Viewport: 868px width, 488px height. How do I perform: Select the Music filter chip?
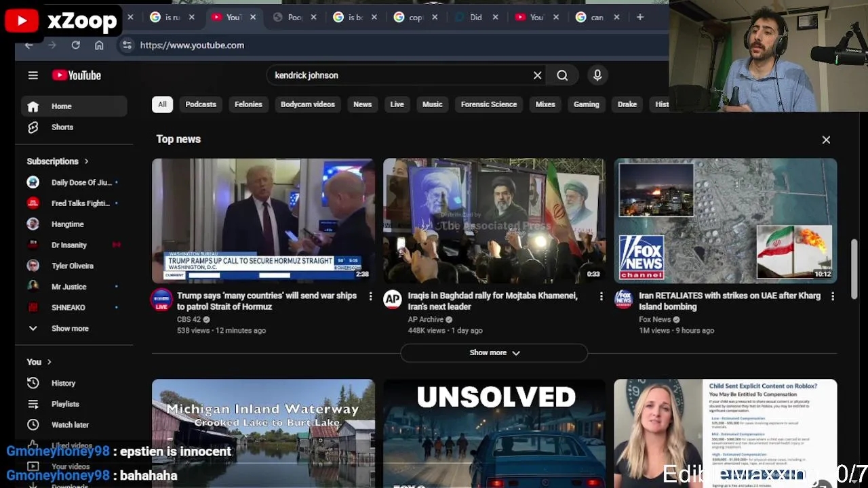(x=432, y=104)
